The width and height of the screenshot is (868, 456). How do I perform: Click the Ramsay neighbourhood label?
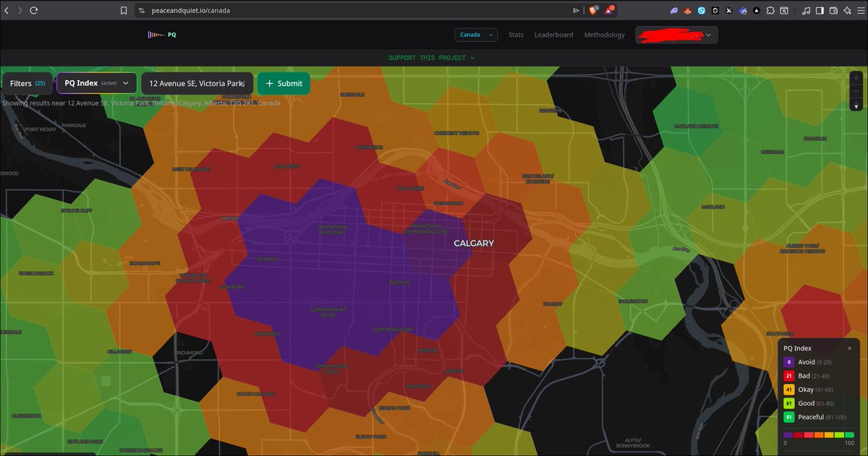[x=553, y=304]
